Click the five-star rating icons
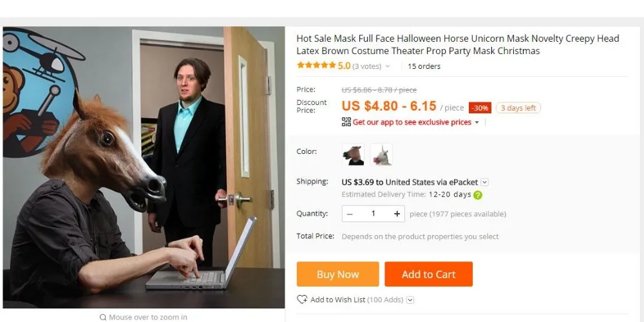This screenshot has height=322, width=644. pyautogui.click(x=316, y=65)
